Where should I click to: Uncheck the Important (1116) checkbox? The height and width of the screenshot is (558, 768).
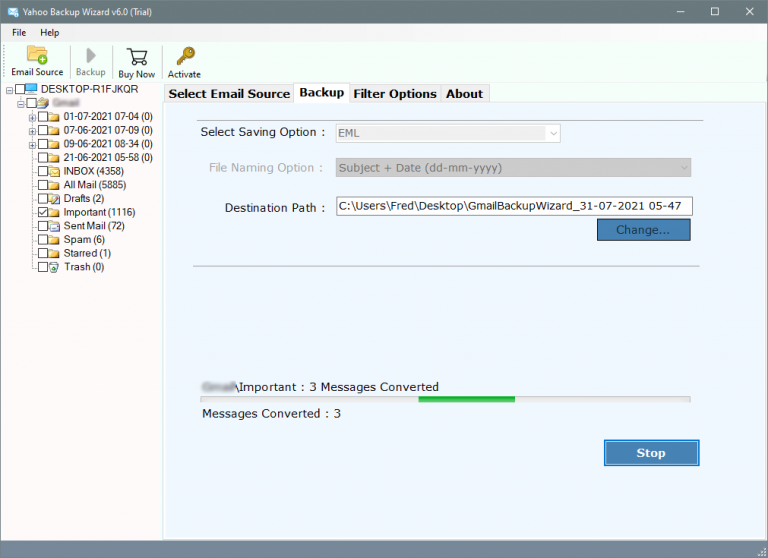click(x=43, y=213)
